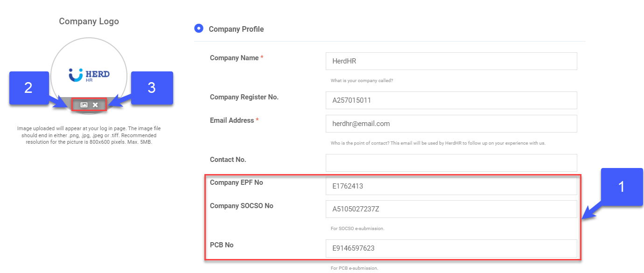Click the "For SOCSO e-submission" hint text
Image resolution: width=644 pixels, height=273 pixels.
click(x=357, y=229)
